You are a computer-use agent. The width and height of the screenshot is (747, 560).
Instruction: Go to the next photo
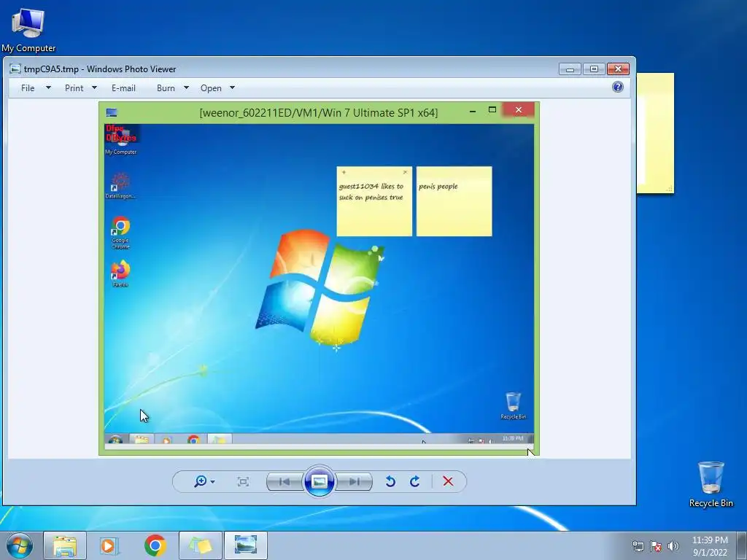pyautogui.click(x=354, y=481)
